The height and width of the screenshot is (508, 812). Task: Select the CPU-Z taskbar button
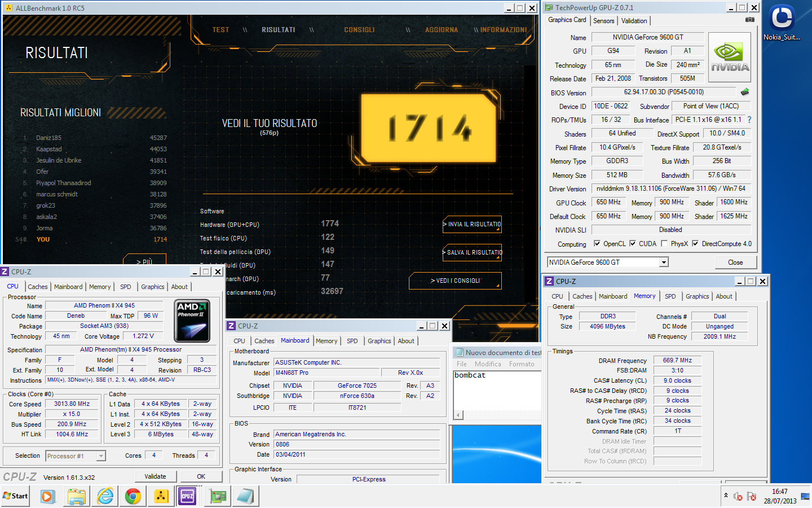click(188, 496)
